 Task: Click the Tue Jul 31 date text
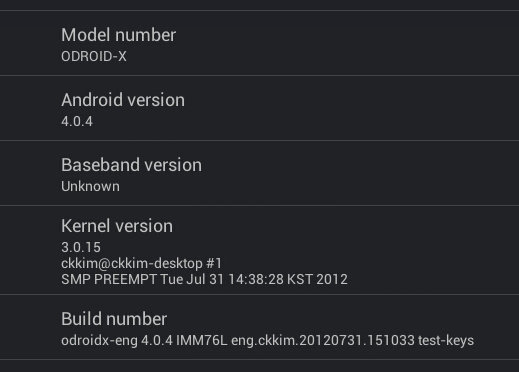192,279
